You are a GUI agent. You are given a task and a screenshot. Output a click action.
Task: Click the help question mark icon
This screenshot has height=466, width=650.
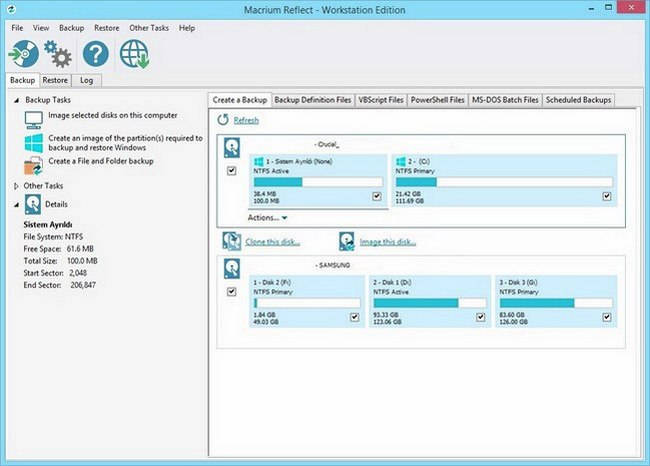pyautogui.click(x=95, y=54)
